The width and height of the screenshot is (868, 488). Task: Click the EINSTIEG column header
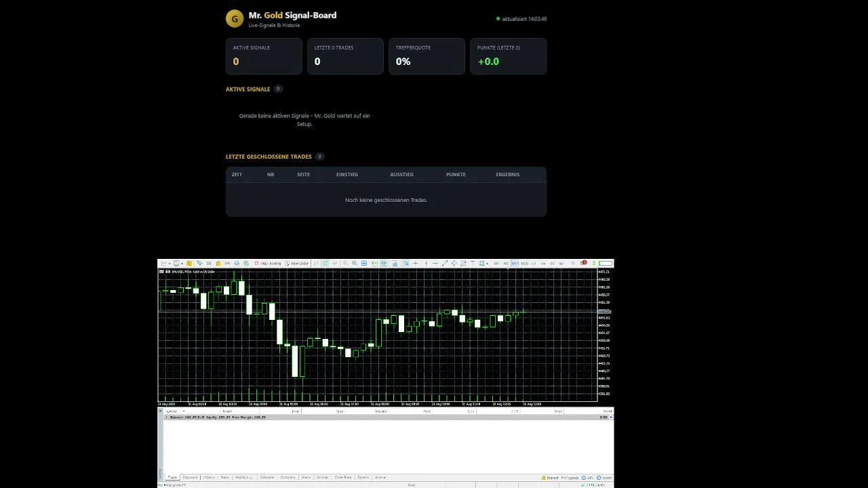pos(347,175)
